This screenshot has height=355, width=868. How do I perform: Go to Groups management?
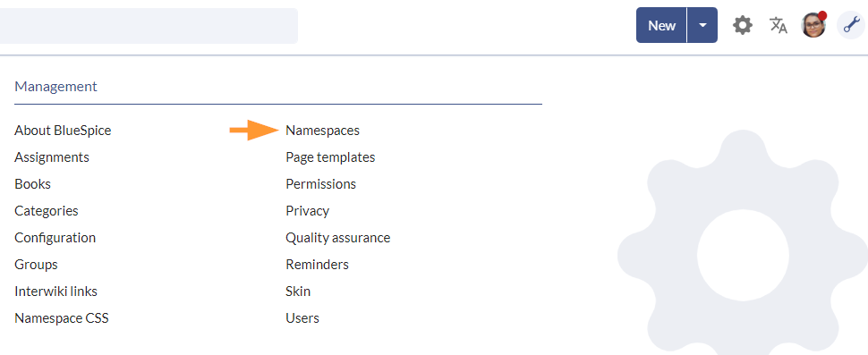pos(36,265)
